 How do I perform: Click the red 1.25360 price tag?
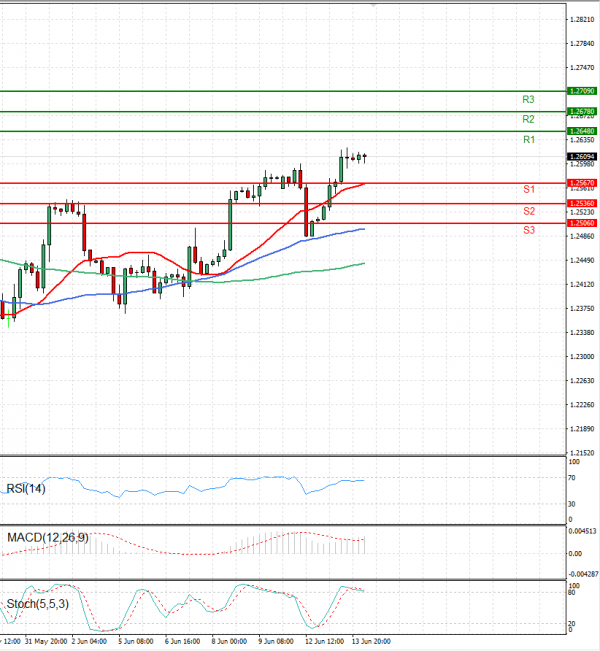[x=582, y=203]
